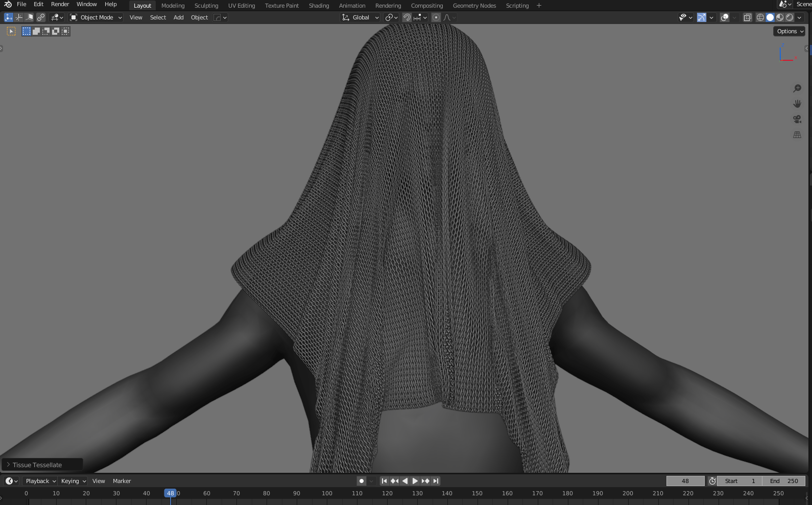Image resolution: width=812 pixels, height=505 pixels.
Task: Select the tweak selection tool icon
Action: tap(11, 31)
